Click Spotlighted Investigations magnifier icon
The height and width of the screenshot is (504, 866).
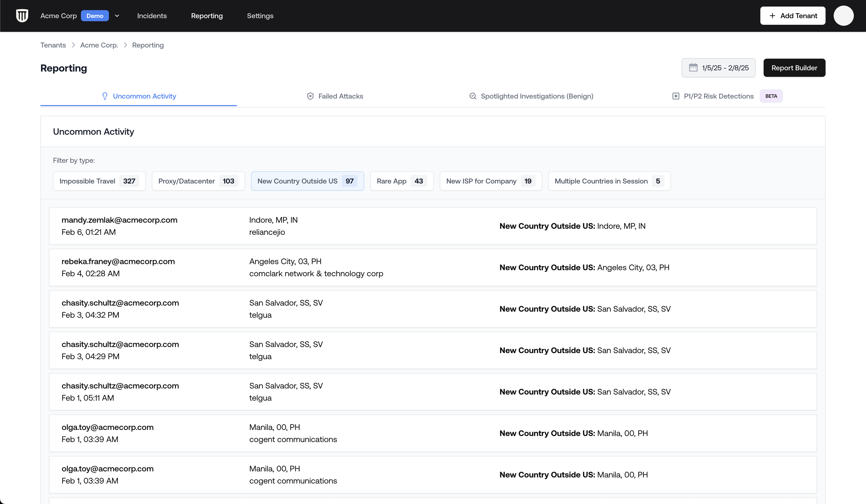(473, 96)
